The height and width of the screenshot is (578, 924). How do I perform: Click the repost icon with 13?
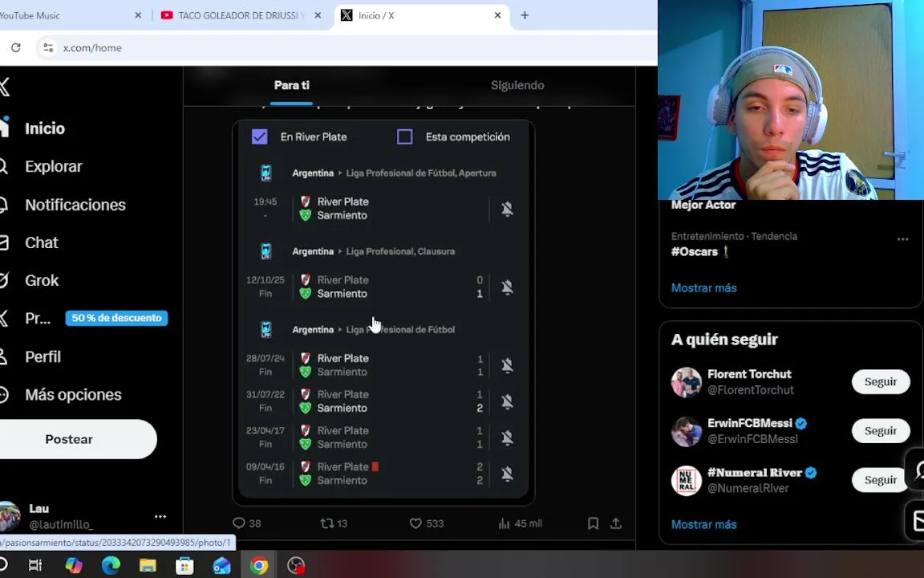[x=326, y=523]
